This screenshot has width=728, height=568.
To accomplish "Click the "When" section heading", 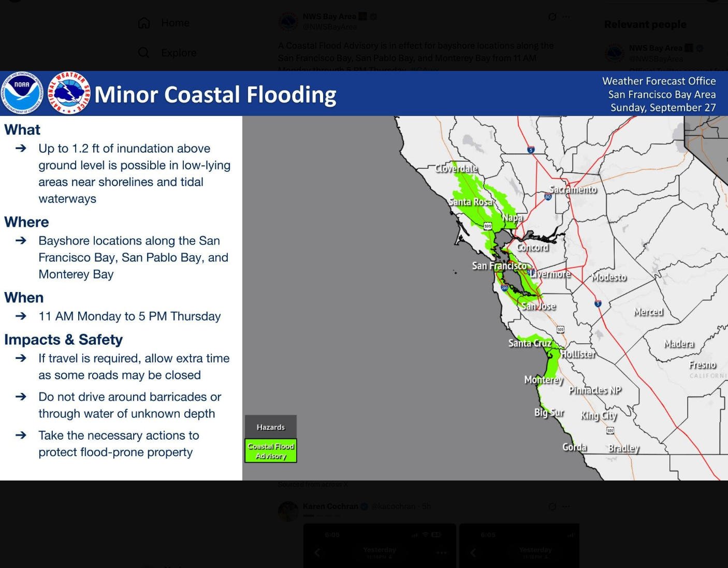I will pyautogui.click(x=24, y=298).
